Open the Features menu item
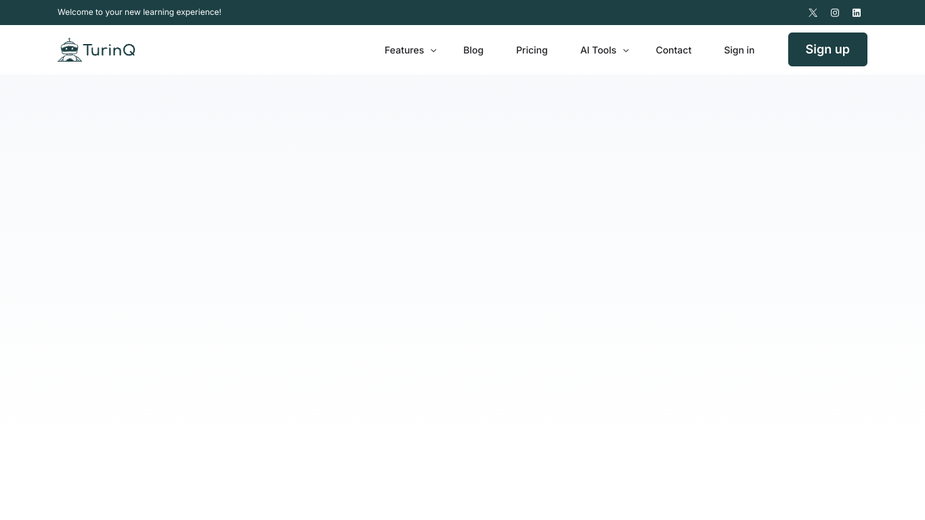The image size is (925, 520). tap(404, 50)
